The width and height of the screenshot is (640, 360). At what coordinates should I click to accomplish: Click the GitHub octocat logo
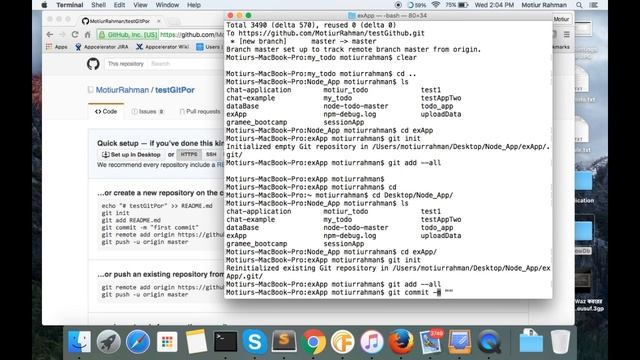[93, 64]
